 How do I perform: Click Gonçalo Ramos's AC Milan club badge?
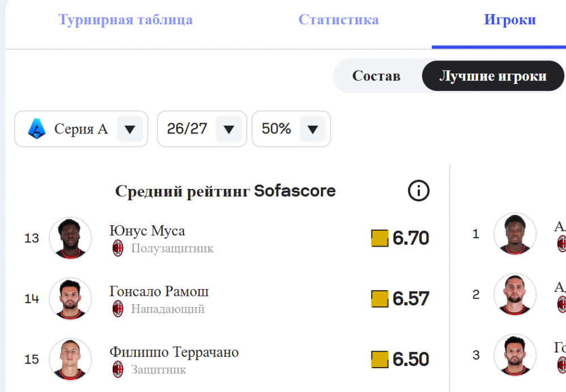[118, 309]
